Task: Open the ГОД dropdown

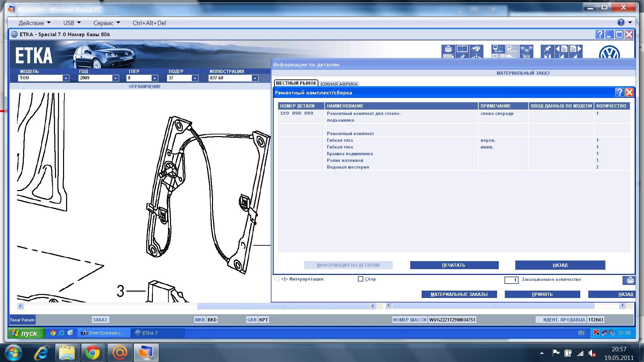Action: 115,78
